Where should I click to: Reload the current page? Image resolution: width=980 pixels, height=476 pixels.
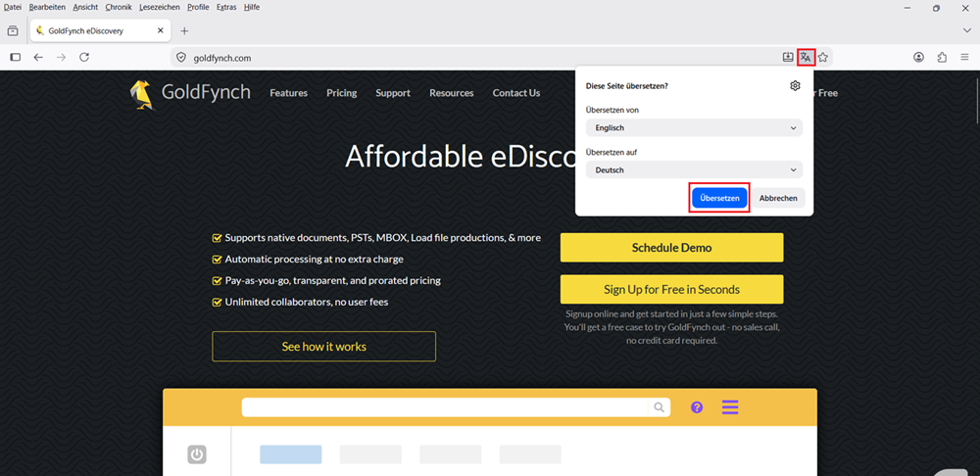coord(84,58)
